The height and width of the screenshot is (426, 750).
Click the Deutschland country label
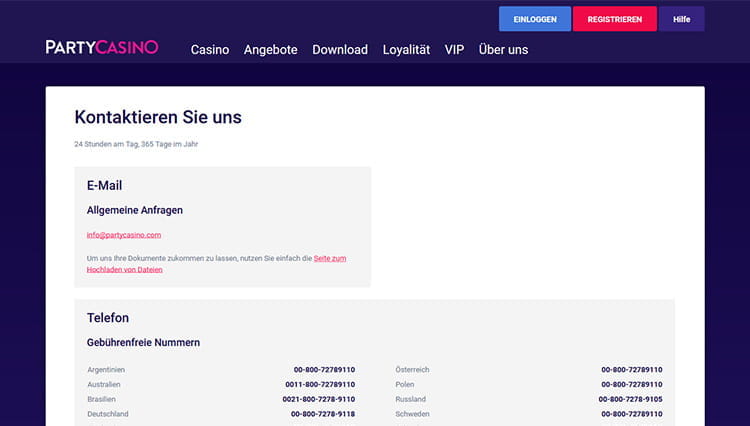pyautogui.click(x=108, y=414)
